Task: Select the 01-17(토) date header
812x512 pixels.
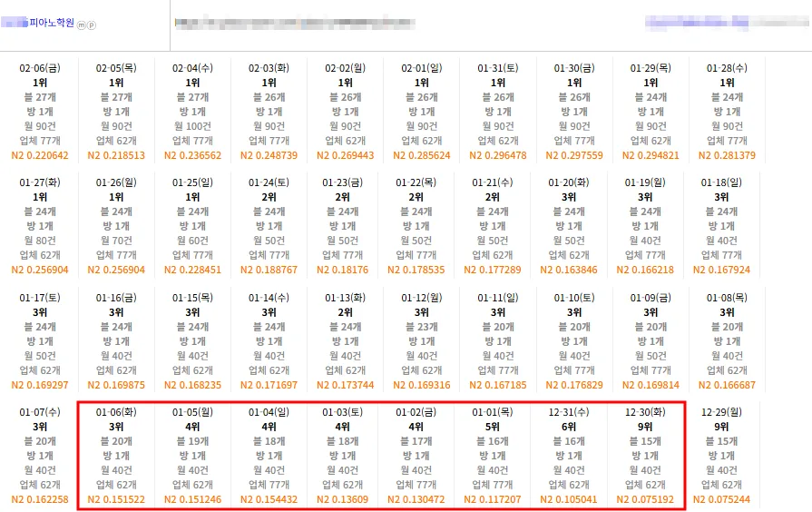Action: click(x=40, y=298)
